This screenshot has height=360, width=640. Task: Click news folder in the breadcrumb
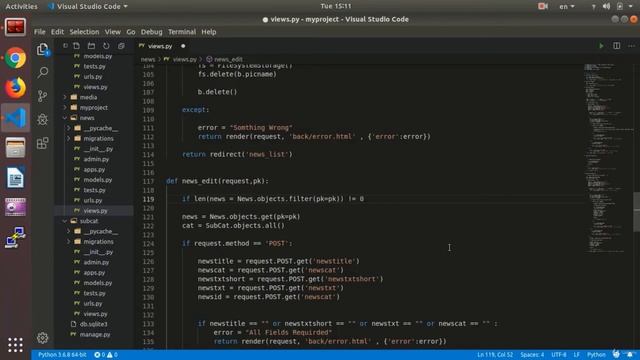[148, 59]
